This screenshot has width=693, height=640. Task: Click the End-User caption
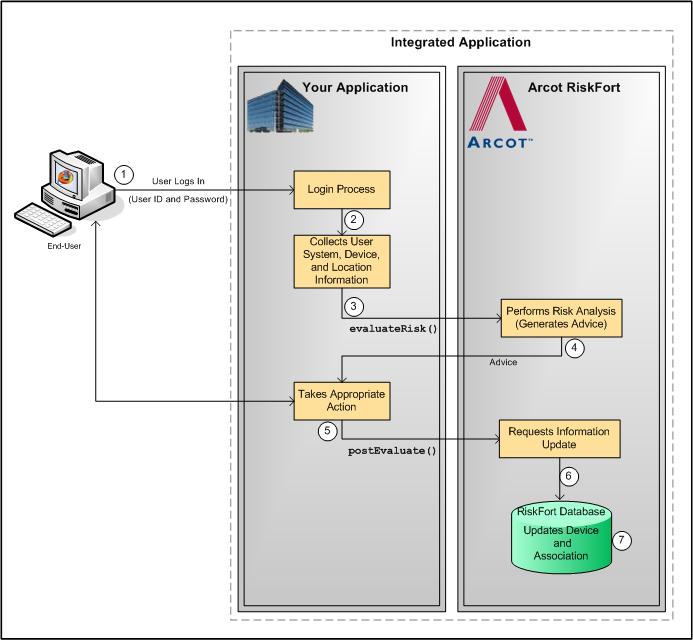[x=64, y=246]
